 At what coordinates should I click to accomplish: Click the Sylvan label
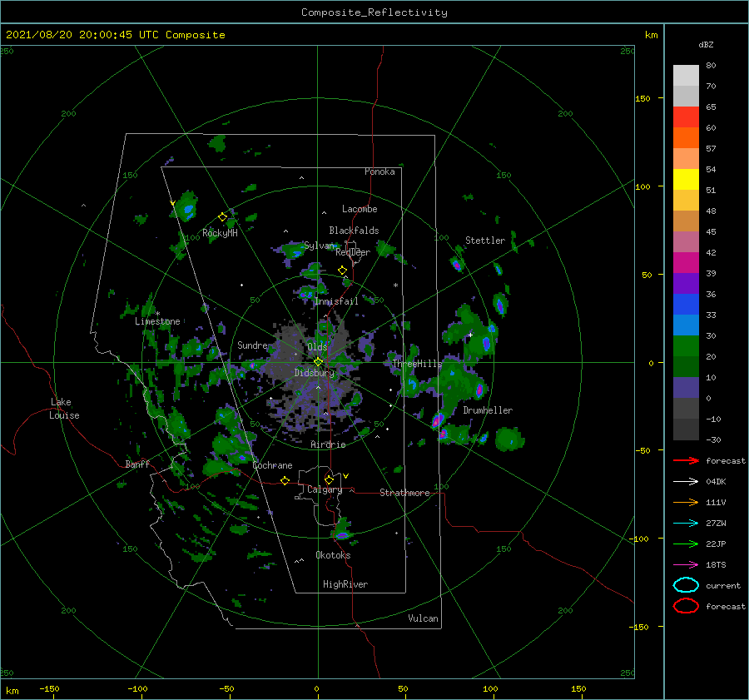coord(319,246)
